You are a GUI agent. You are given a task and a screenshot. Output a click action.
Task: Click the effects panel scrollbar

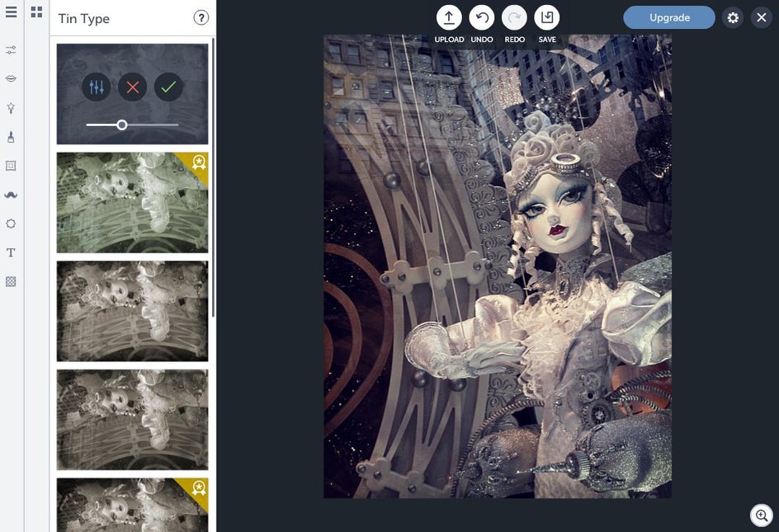pos(213,177)
